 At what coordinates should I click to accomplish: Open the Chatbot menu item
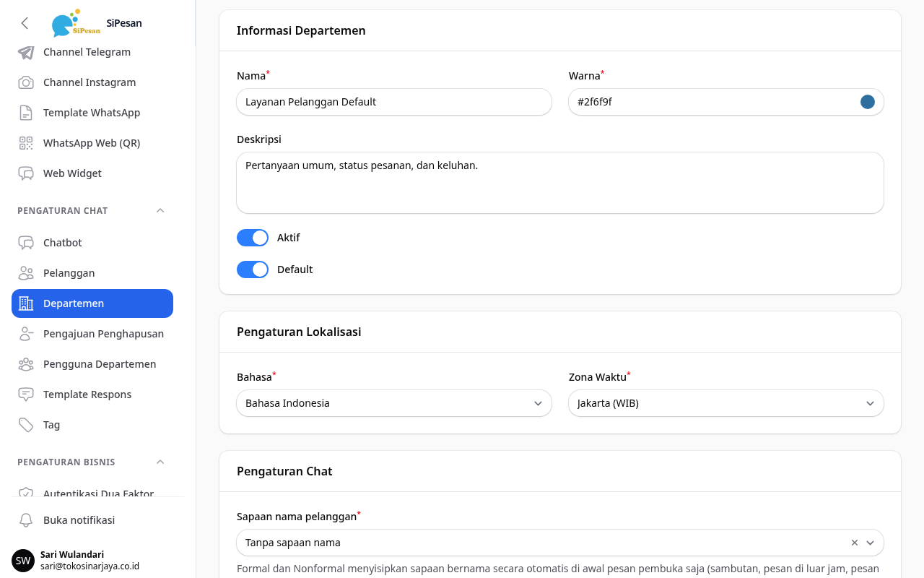coord(92,243)
